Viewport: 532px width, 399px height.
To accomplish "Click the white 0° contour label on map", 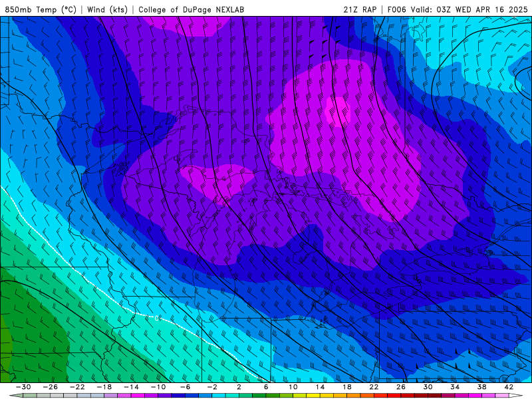I will pyautogui.click(x=158, y=319).
